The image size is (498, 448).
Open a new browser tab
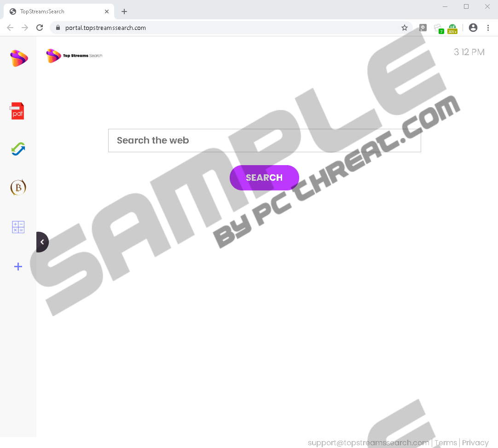click(x=124, y=11)
